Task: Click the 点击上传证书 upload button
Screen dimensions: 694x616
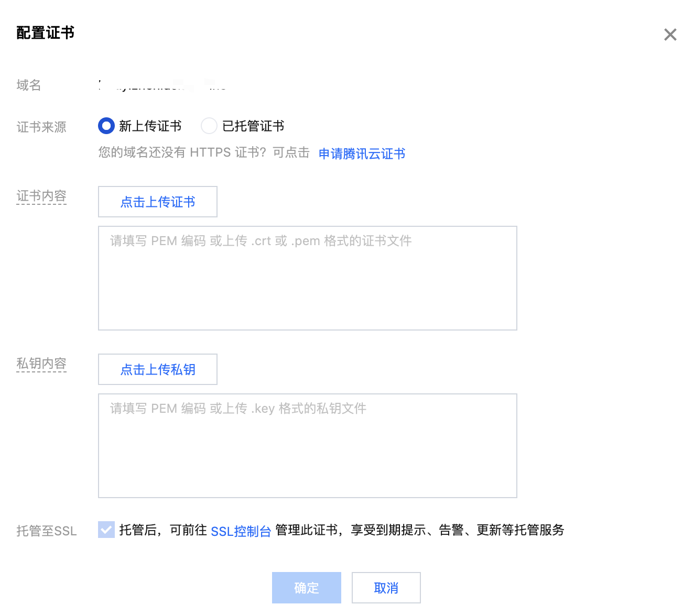Action: click(x=158, y=202)
